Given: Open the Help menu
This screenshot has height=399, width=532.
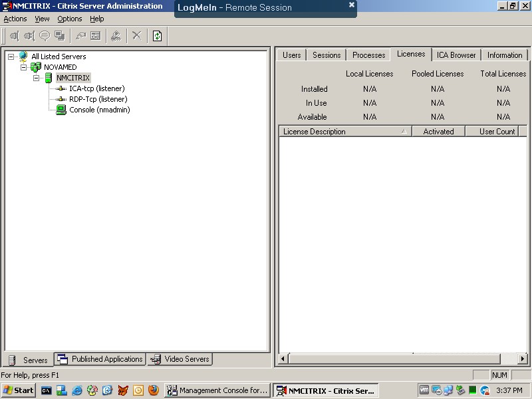Looking at the screenshot, I should (97, 19).
